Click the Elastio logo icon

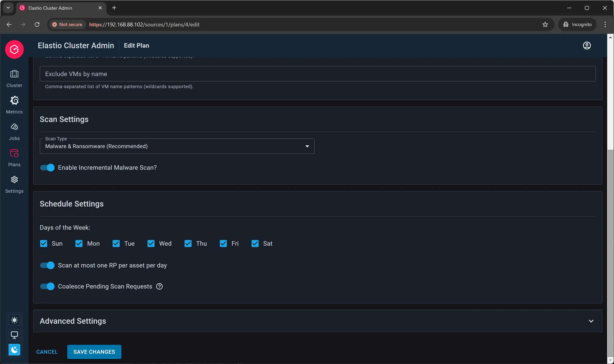pos(14,49)
